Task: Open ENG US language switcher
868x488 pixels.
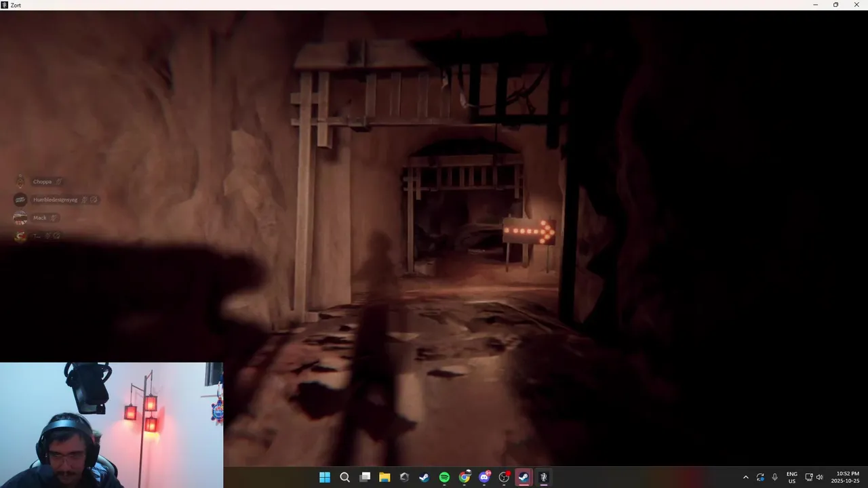Action: click(x=792, y=477)
